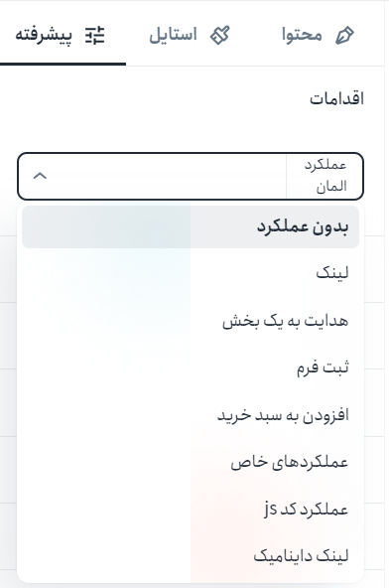The height and width of the screenshot is (588, 389).
Task: Click the عملکرد المان field label
Action: tap(325, 176)
